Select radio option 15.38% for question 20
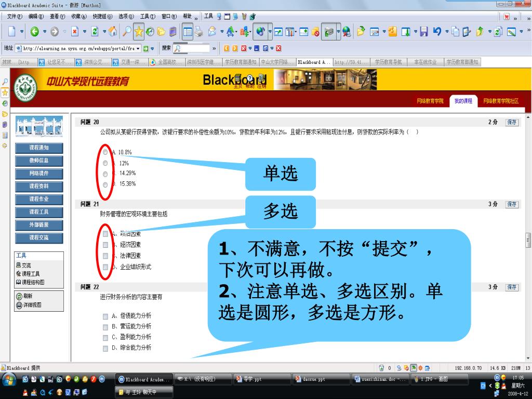 pos(105,184)
